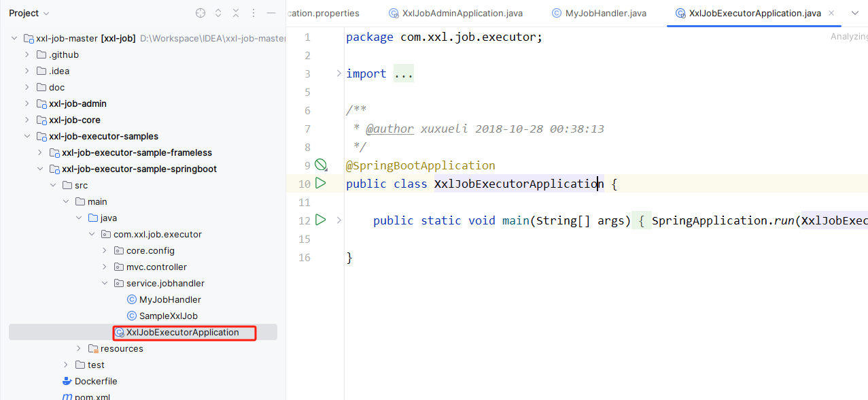Click the module folder icon of xxl-job-admin
The height and width of the screenshot is (400, 868).
pyautogui.click(x=41, y=103)
